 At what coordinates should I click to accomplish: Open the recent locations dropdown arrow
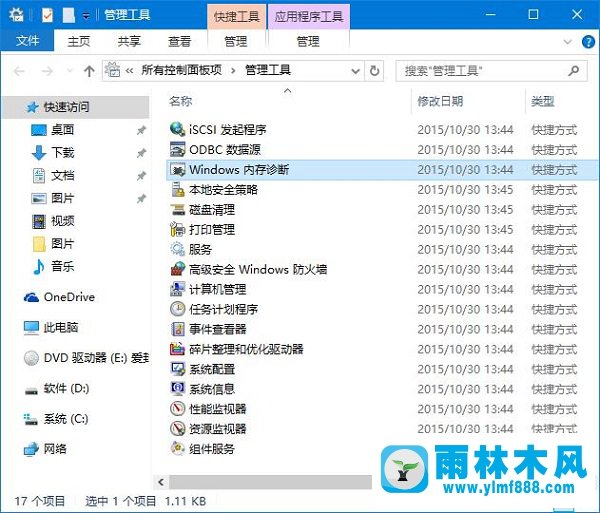pyautogui.click(x=69, y=71)
